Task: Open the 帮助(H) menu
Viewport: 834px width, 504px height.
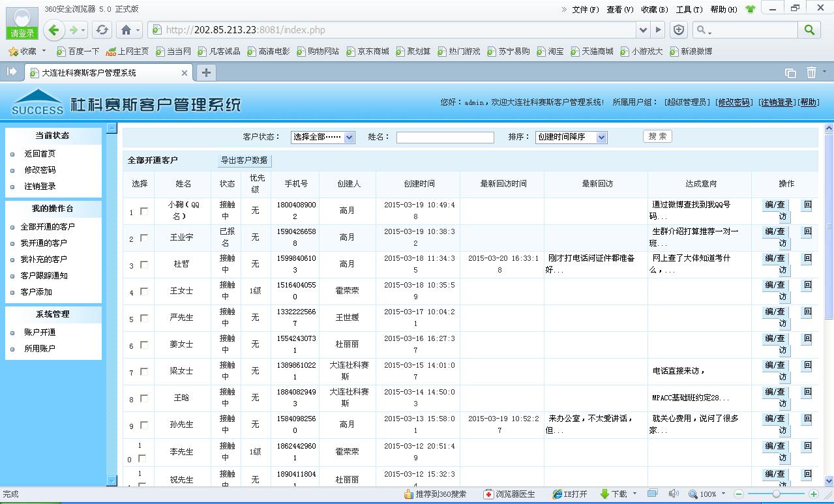Action: pyautogui.click(x=724, y=9)
